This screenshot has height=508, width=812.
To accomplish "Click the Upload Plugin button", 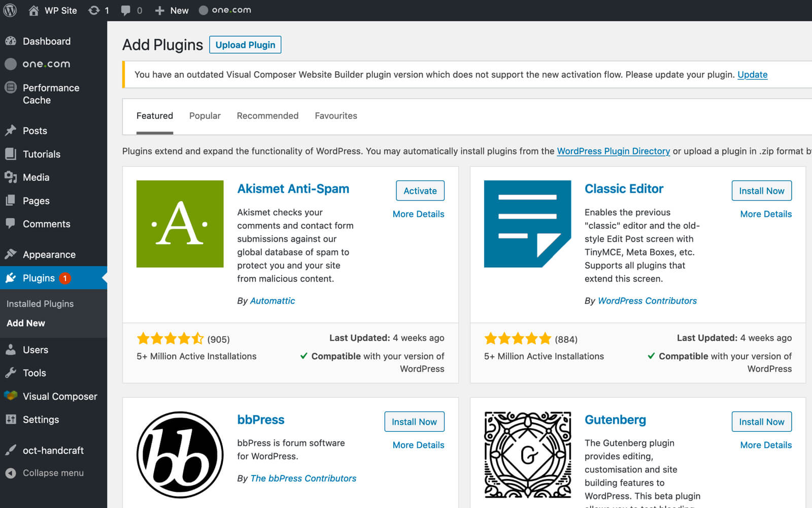I will (x=245, y=45).
